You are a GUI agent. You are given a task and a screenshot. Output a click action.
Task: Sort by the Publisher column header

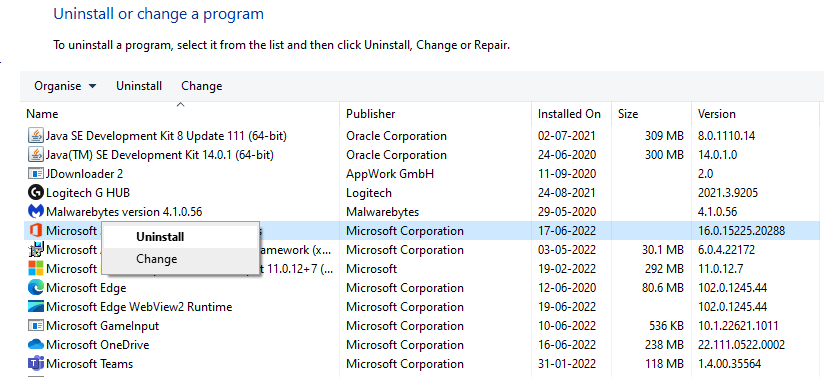(370, 114)
